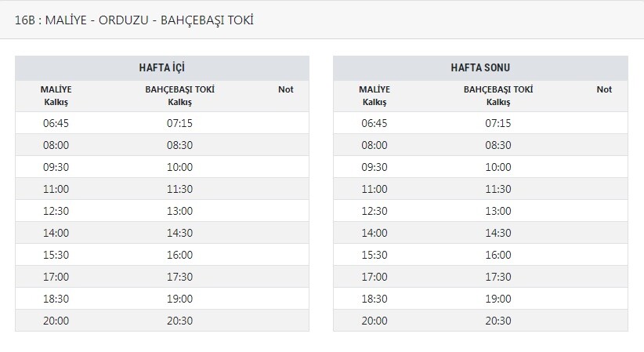The image size is (644, 352).
Task: Click the Not column header in the weekday table
Action: [286, 89]
